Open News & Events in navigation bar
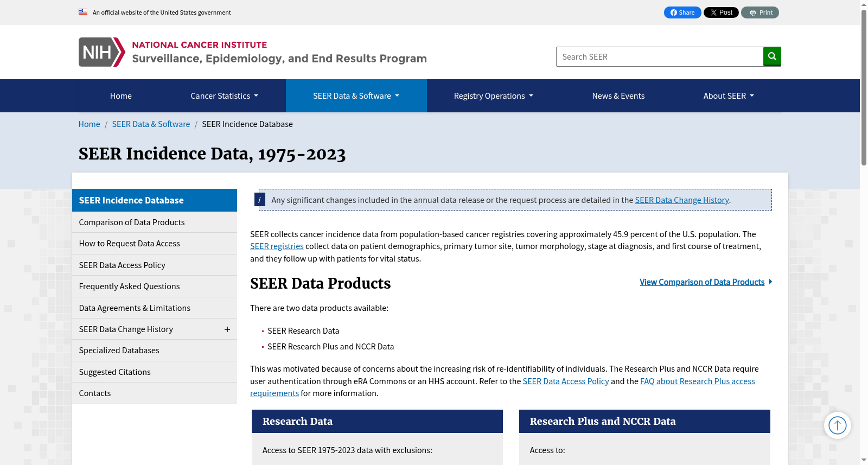The image size is (868, 465). [618, 96]
